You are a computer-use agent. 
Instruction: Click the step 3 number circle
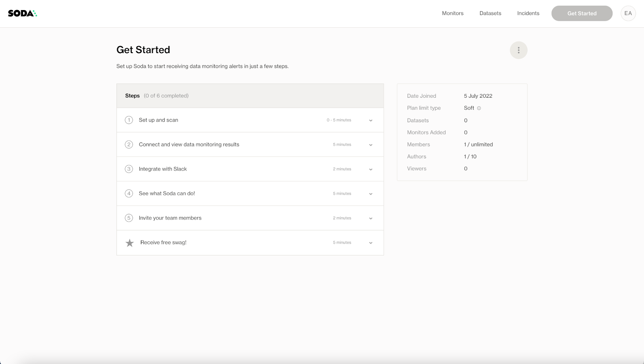click(129, 169)
